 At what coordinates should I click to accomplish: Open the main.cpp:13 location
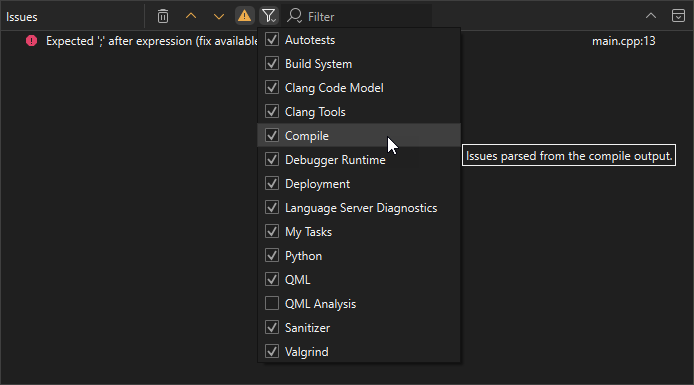(624, 41)
